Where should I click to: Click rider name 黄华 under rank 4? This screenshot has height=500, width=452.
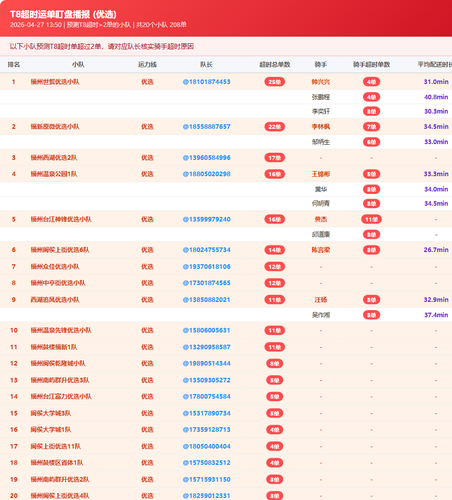point(321,189)
